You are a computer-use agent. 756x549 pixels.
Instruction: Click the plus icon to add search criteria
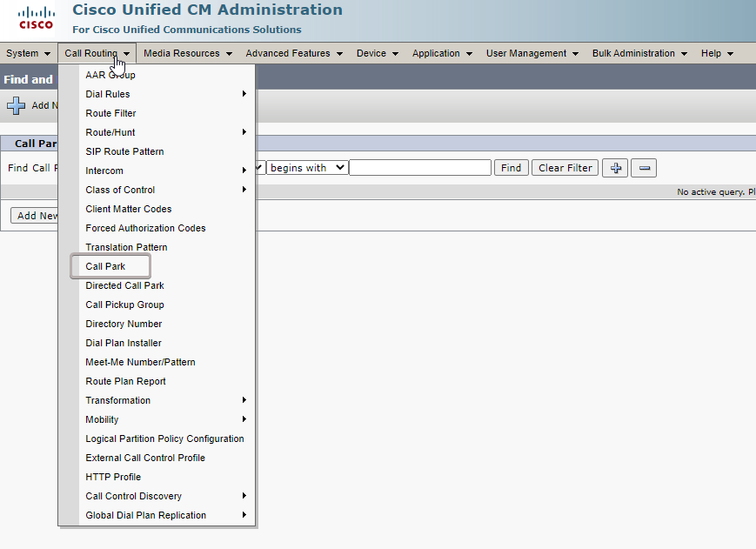tap(615, 168)
